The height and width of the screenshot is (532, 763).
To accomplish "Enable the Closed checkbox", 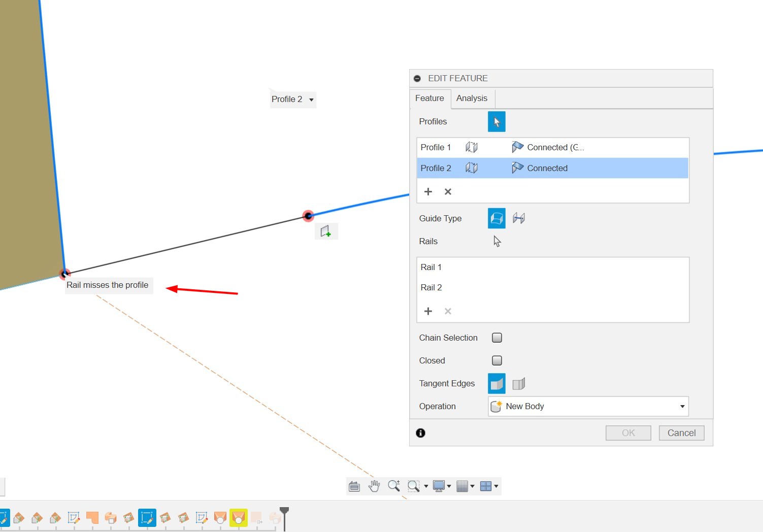I will (x=497, y=360).
